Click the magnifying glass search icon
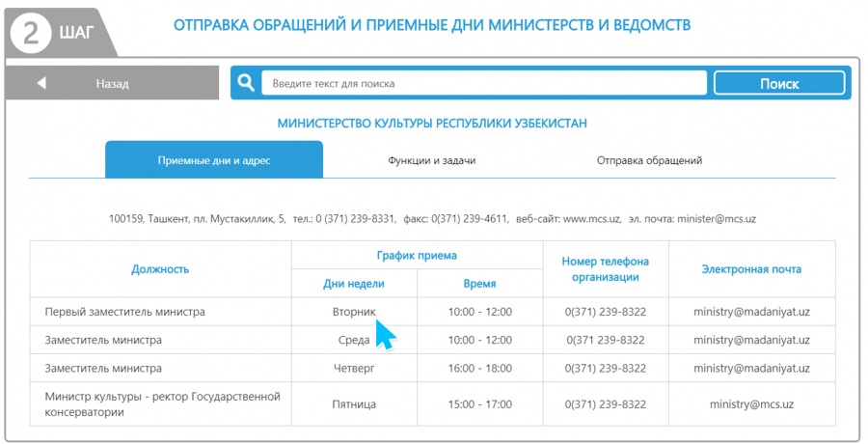Image resolution: width=868 pixels, height=444 pixels. click(247, 83)
